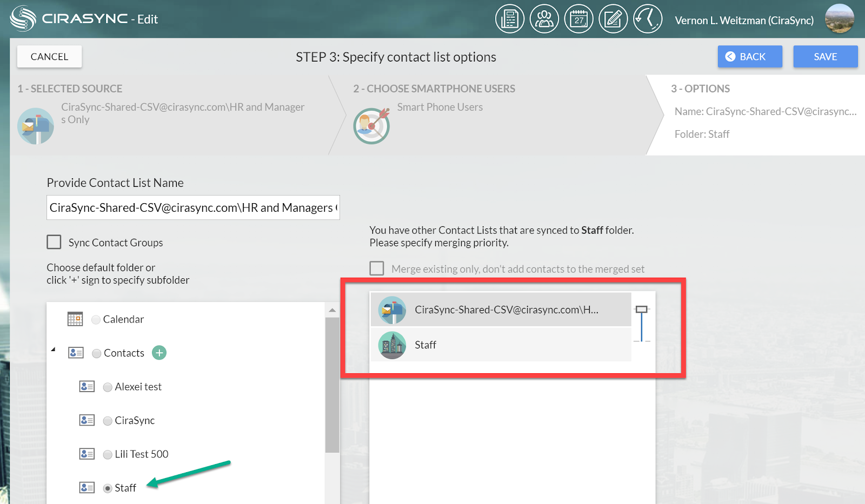Image resolution: width=865 pixels, height=504 pixels.
Task: Click Vernon L. Weitzman profile avatar
Action: [840, 19]
